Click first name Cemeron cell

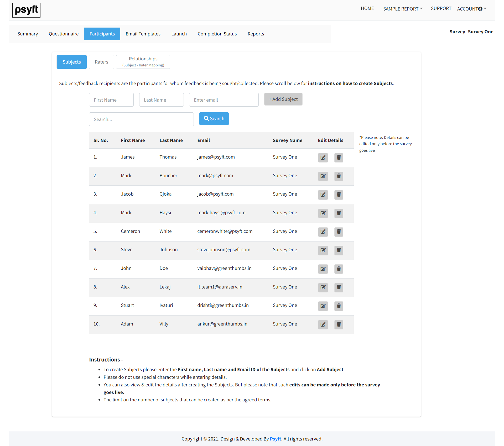click(x=130, y=231)
